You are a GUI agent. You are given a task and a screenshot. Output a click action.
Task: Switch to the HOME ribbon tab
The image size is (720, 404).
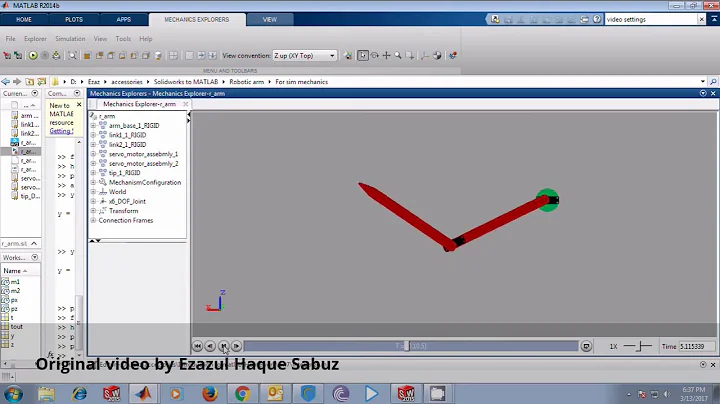(24, 20)
